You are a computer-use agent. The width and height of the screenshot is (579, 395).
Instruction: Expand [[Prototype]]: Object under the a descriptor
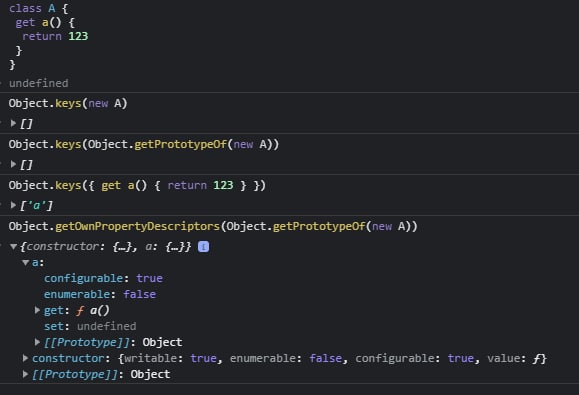37,342
